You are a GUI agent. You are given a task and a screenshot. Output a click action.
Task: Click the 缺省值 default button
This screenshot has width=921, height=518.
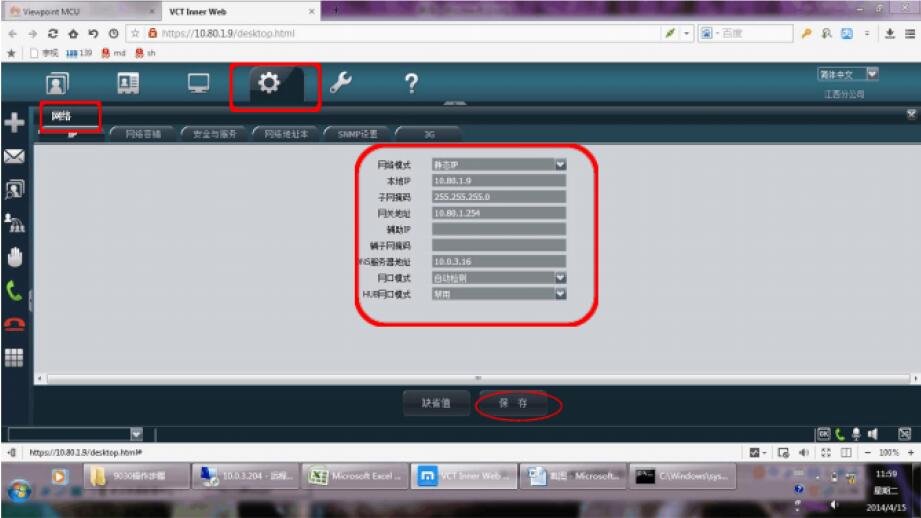pos(435,403)
